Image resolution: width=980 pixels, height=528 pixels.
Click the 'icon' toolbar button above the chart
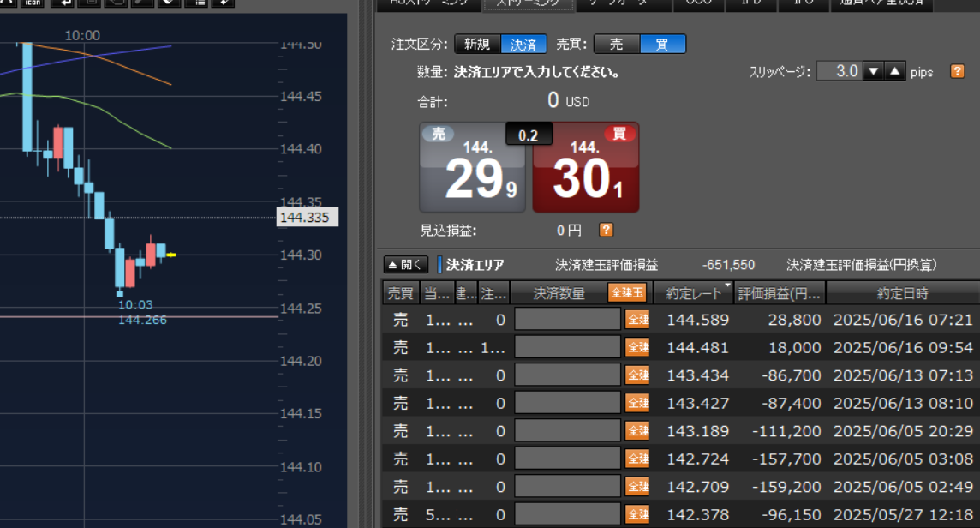pyautogui.click(x=32, y=3)
